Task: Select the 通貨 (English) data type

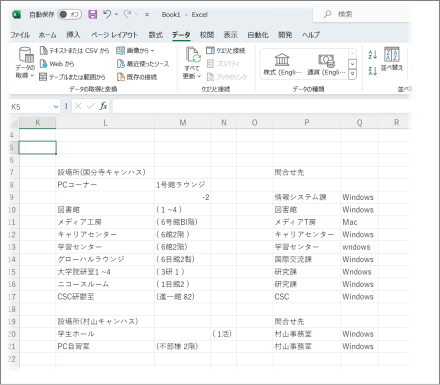Action: click(326, 65)
